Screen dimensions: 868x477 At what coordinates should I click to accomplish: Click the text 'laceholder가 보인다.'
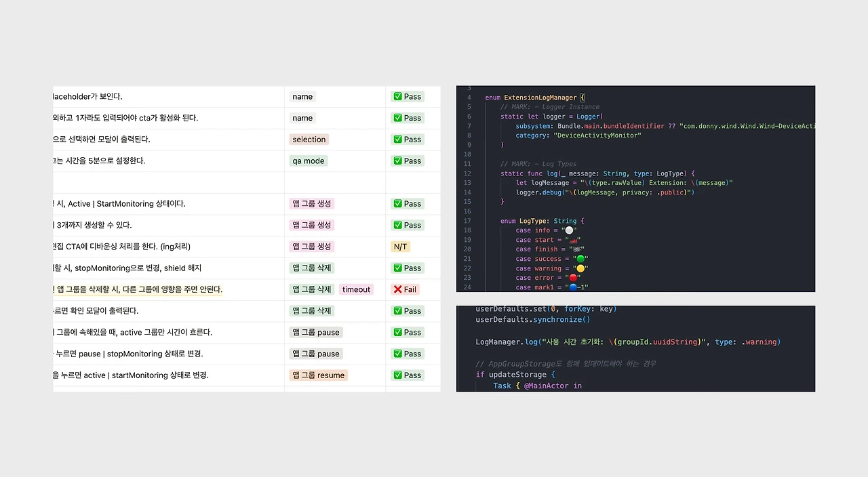(87, 96)
